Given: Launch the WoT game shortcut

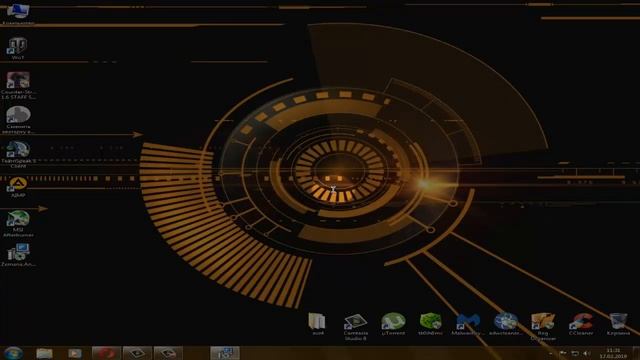Looking at the screenshot, I should click(x=18, y=48).
